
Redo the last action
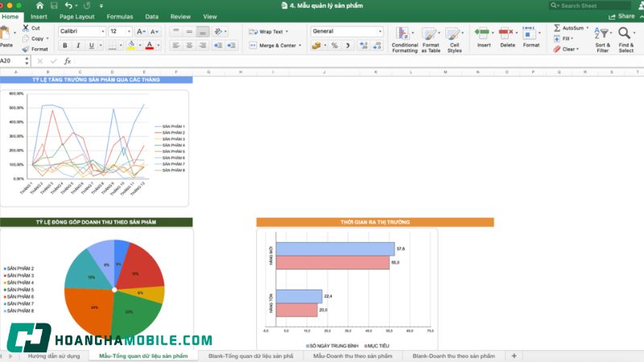pyautogui.click(x=87, y=6)
